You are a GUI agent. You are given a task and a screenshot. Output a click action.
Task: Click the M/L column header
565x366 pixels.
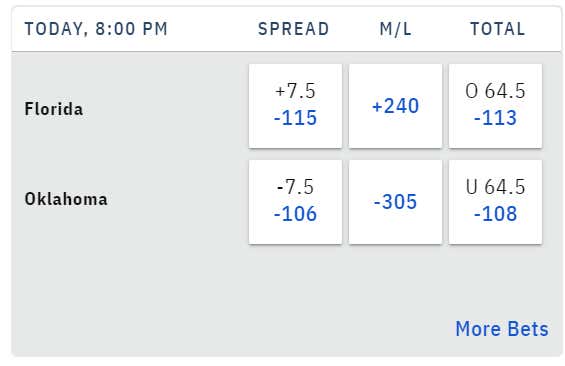[x=395, y=29]
